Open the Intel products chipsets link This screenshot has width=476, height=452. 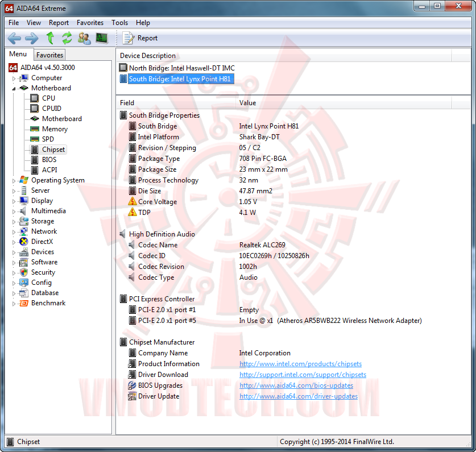300,364
